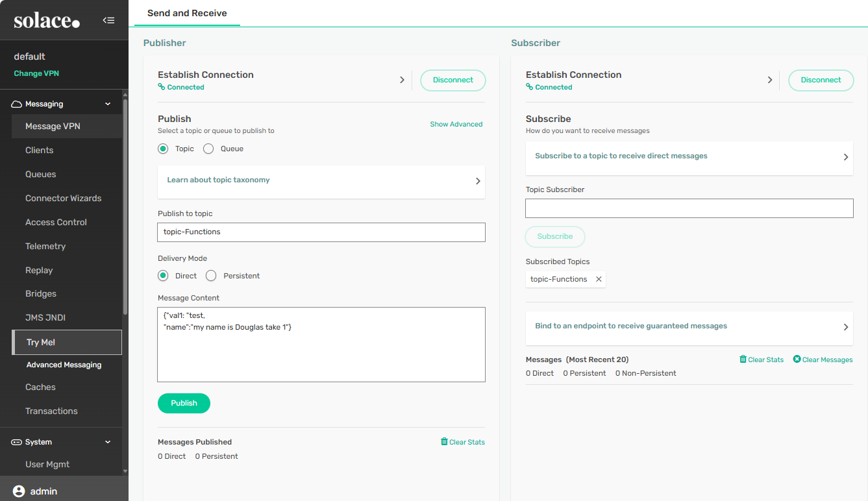Select the Direct delivery mode radio
Viewport: 868px width, 501px height.
(x=163, y=276)
